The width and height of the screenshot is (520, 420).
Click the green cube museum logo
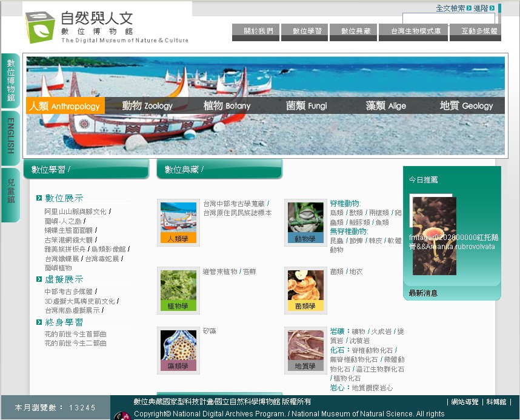coord(40,26)
